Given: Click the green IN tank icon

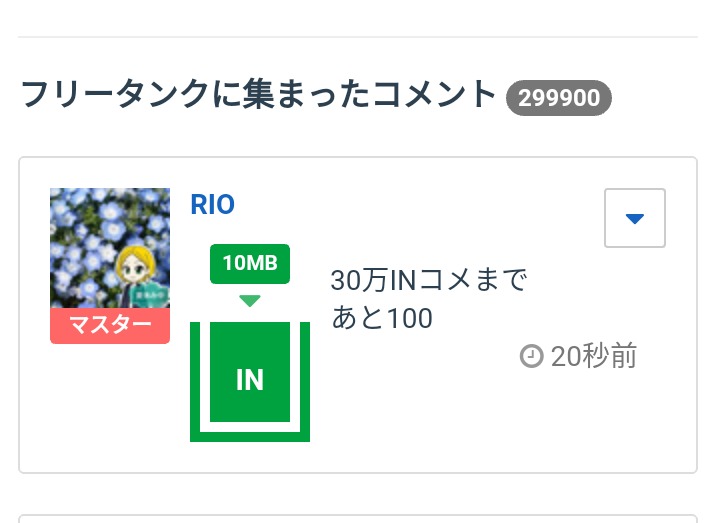Looking at the screenshot, I should pos(250,378).
